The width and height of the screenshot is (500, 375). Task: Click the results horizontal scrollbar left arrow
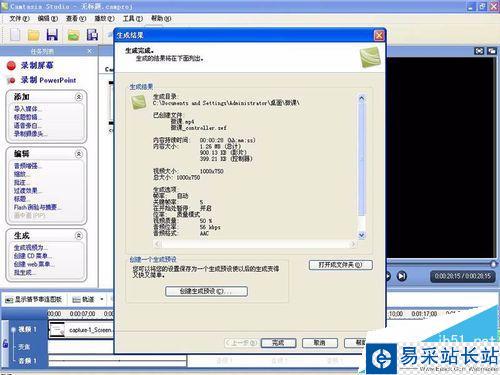pos(157,244)
